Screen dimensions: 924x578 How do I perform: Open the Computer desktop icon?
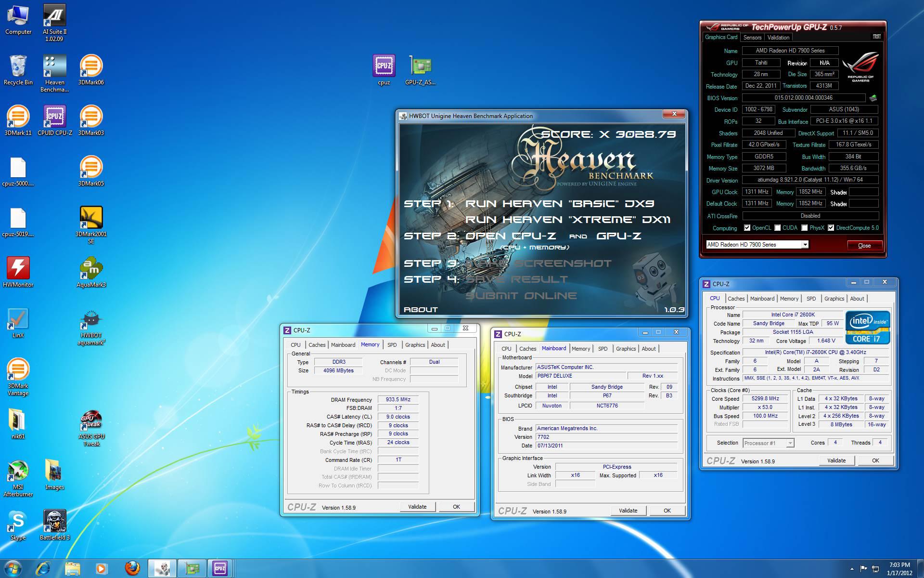pos(18,20)
